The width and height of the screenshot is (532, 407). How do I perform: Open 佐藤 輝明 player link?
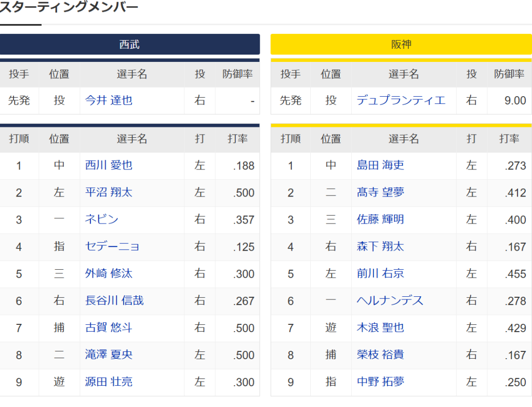380,220
